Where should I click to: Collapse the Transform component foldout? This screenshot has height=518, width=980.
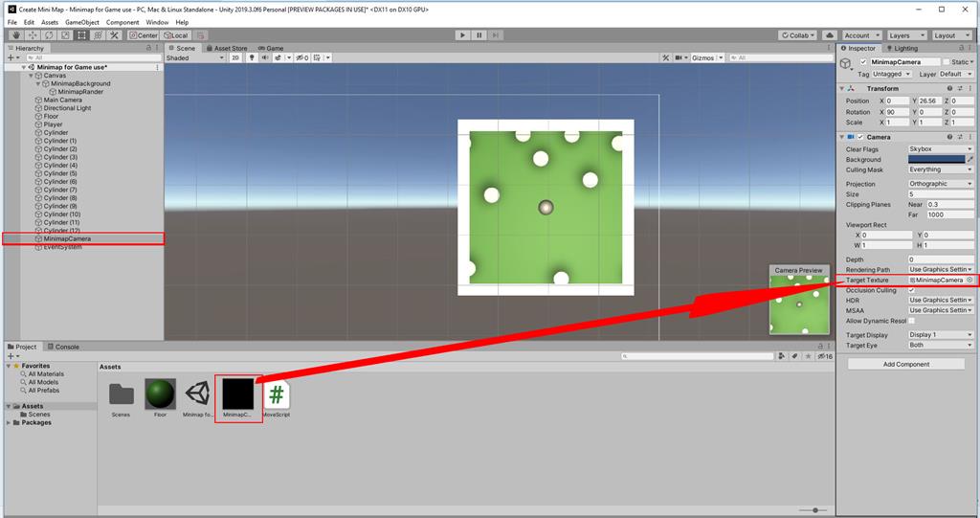point(842,88)
